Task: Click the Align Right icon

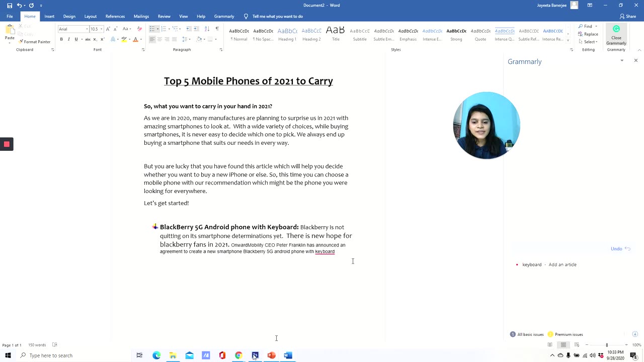Action: click(167, 39)
